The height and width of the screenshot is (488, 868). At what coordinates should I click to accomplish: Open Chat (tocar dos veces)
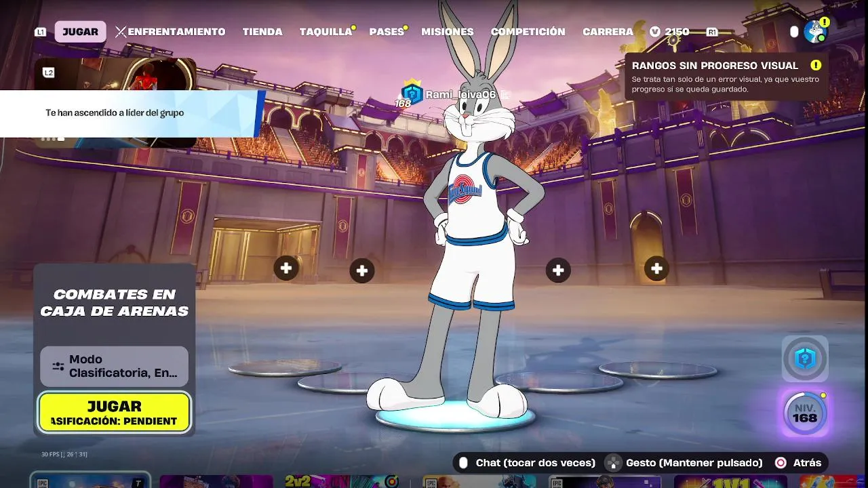point(535,463)
